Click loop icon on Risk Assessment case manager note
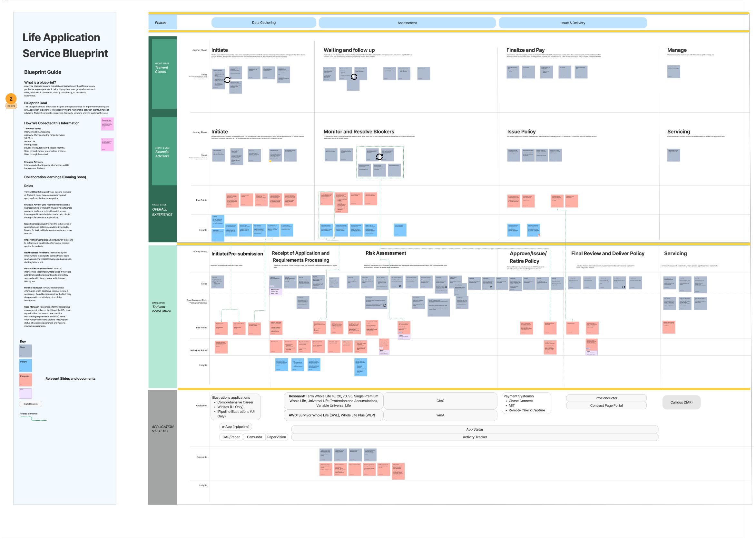756x540 pixels. pyautogui.click(x=385, y=305)
